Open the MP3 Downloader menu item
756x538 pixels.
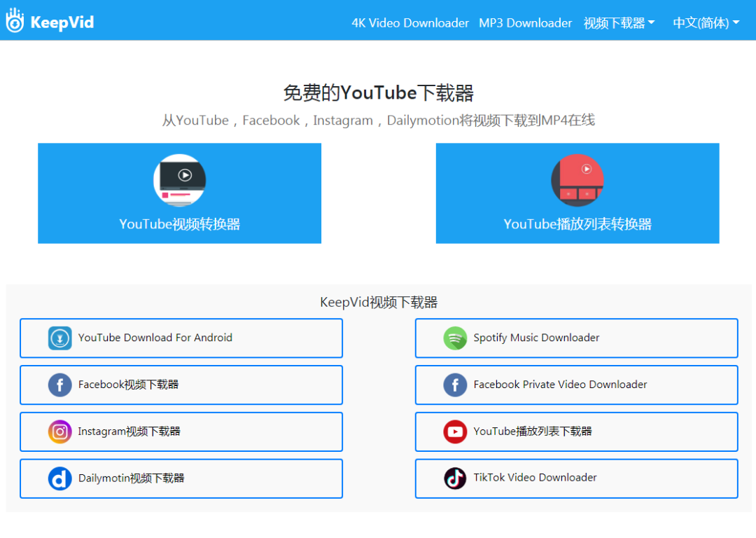pos(525,22)
